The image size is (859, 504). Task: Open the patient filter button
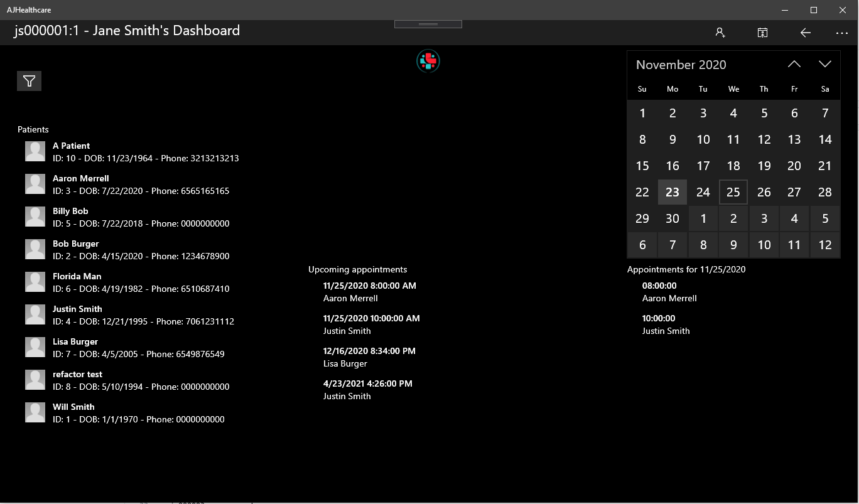point(29,81)
